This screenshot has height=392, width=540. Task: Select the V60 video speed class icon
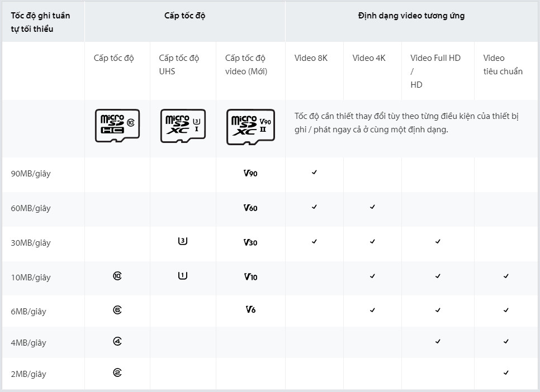(250, 208)
